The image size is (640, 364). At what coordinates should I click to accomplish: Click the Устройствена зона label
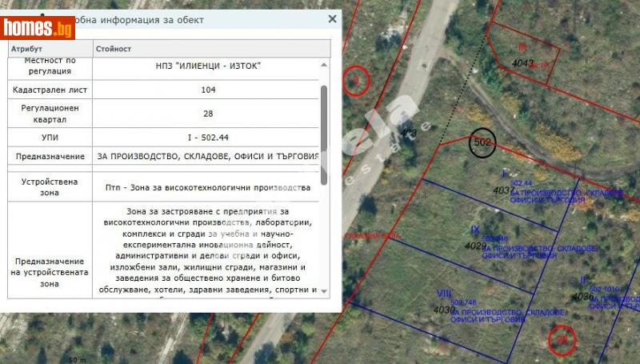pos(50,187)
